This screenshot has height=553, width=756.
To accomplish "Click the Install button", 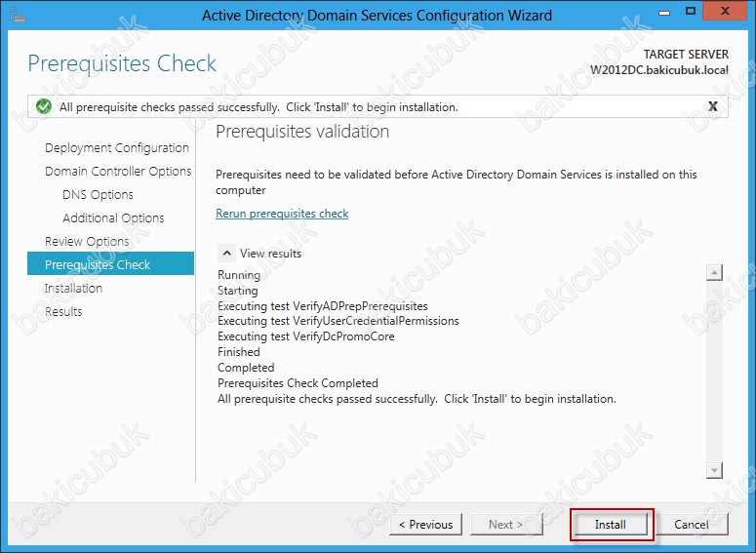I will pos(611,524).
